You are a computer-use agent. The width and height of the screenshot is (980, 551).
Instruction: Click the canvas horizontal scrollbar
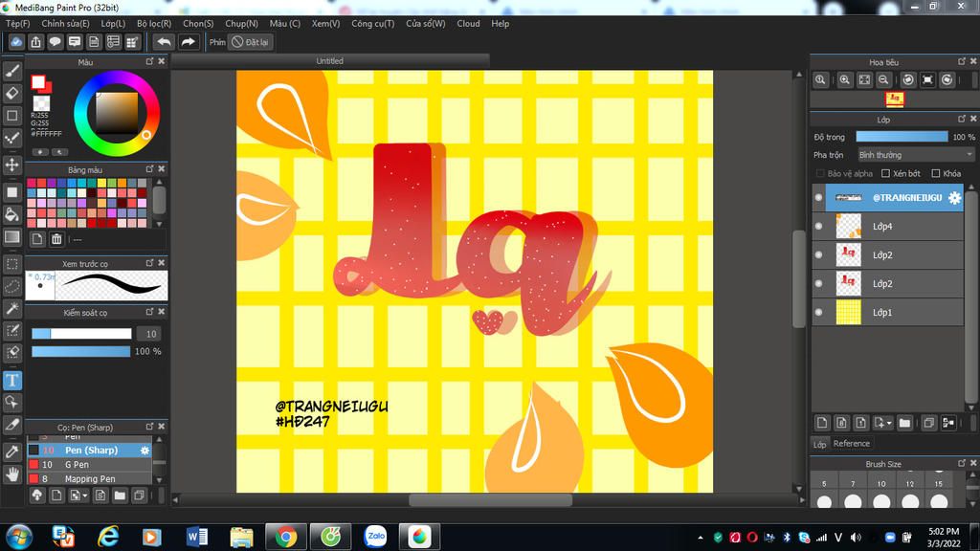(490, 499)
